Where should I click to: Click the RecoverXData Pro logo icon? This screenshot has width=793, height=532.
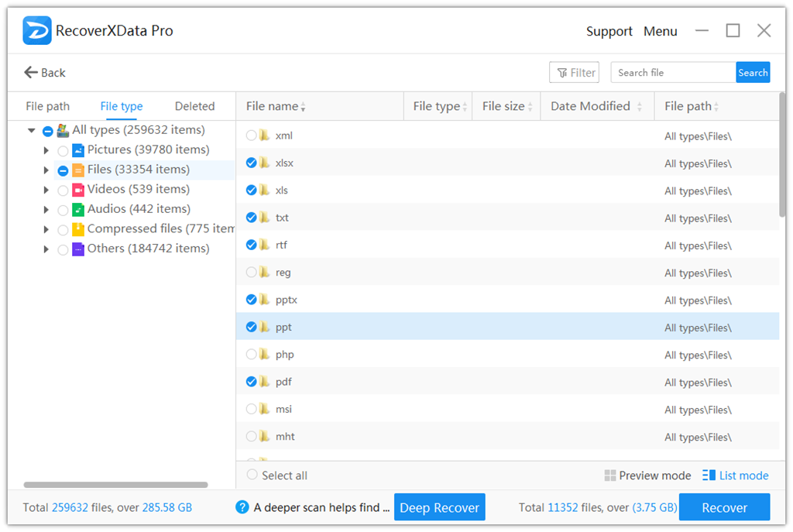(x=36, y=30)
